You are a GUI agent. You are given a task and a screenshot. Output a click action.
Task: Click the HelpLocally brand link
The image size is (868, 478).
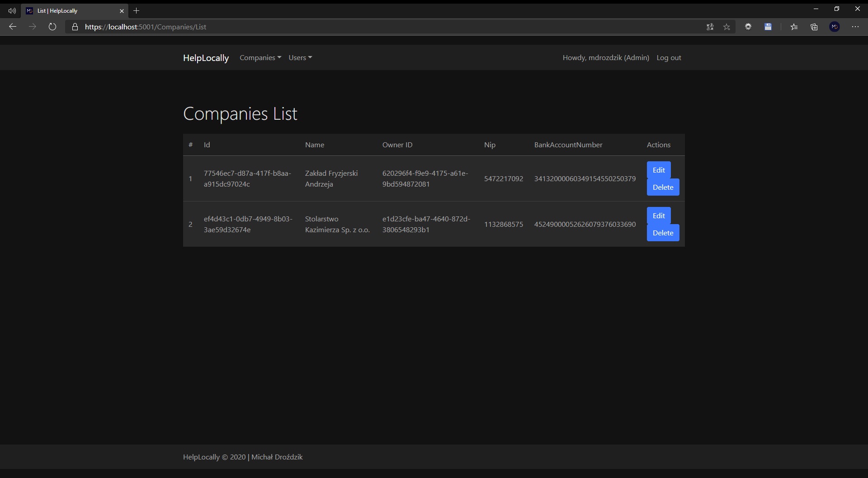[206, 58]
